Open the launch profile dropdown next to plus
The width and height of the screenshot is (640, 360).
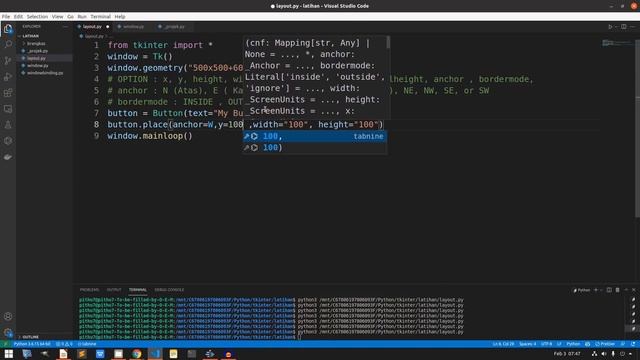coord(601,290)
